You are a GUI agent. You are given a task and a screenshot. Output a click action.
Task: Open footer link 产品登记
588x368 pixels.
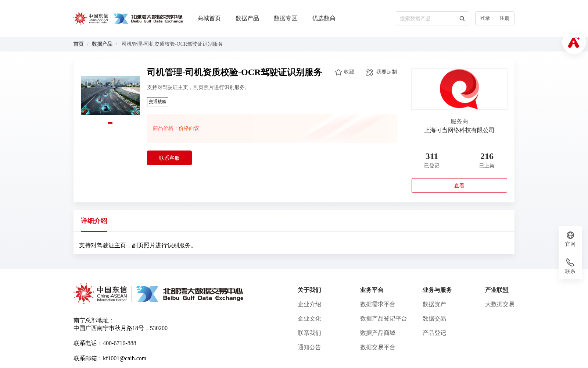434,333
